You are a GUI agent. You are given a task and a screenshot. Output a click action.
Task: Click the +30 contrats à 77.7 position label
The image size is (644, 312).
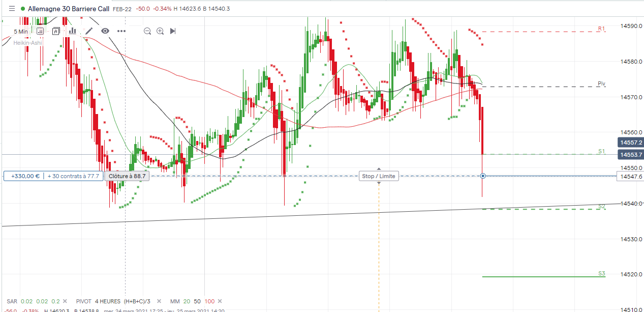[74, 176]
